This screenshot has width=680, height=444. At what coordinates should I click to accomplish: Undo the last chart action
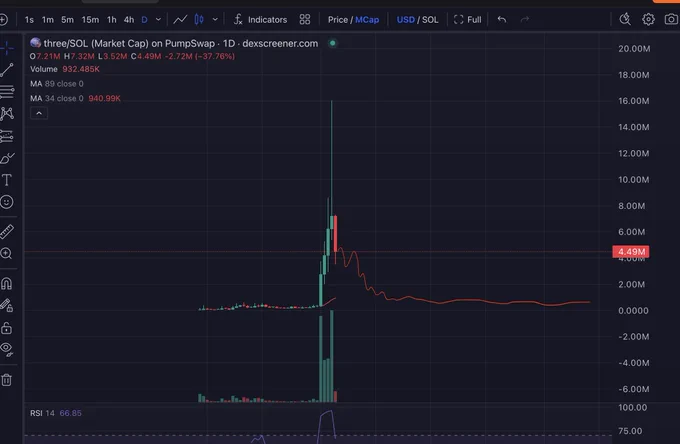coord(502,20)
